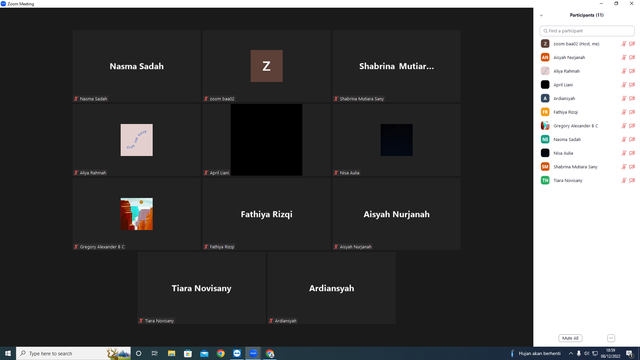
Task: Select April Liani name in participant list
Action: 563,85
